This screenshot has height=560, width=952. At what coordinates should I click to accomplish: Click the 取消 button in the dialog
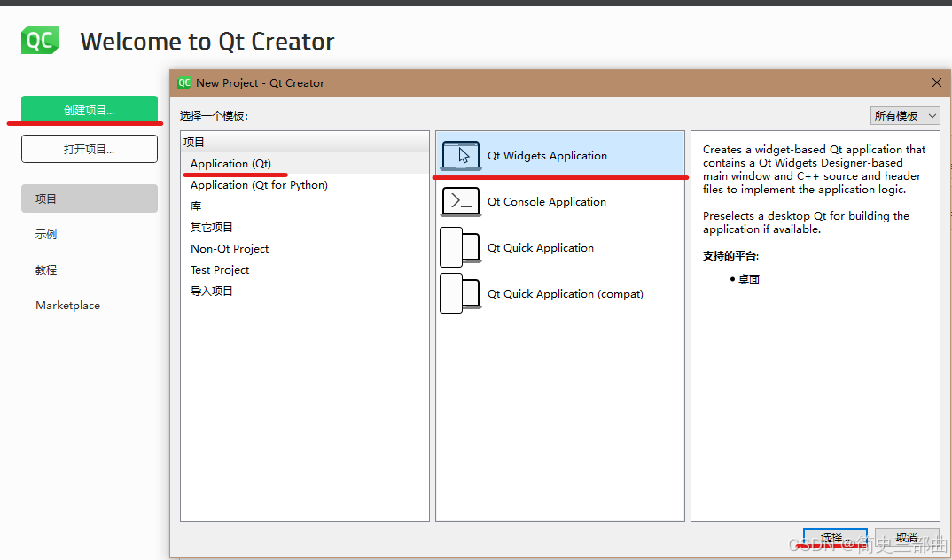(907, 538)
